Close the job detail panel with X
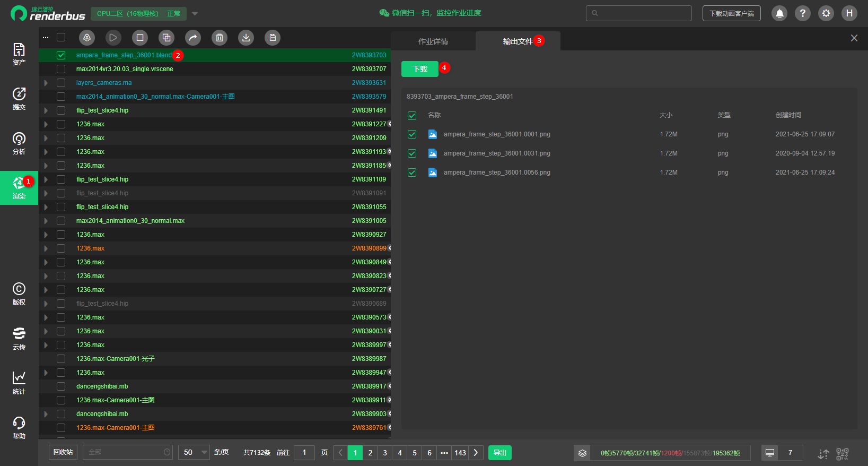The width and height of the screenshot is (868, 466). click(854, 38)
